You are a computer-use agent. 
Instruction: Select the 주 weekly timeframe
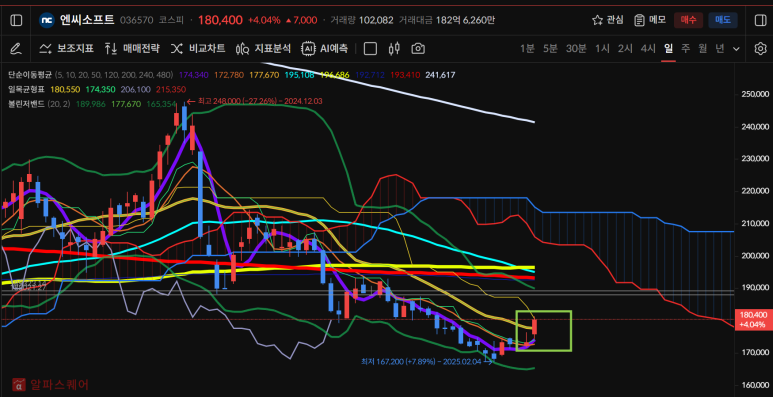point(686,48)
